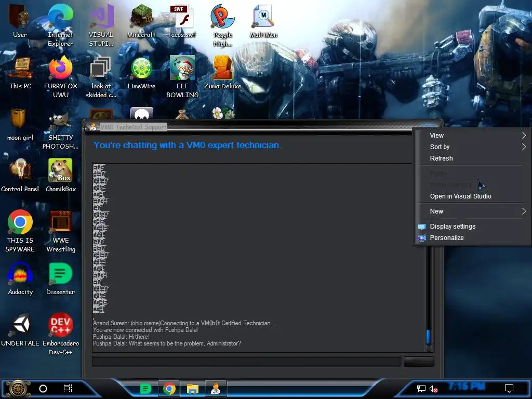The height and width of the screenshot is (399, 532).
Task: Launch the FURRYFOX UWU Firefox shortcut
Action: [x=60, y=77]
